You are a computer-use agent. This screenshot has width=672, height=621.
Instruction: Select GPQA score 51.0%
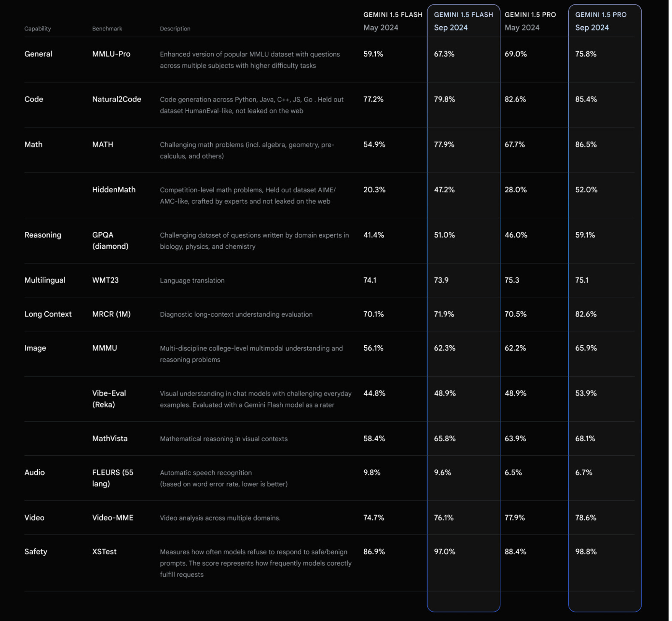click(445, 235)
